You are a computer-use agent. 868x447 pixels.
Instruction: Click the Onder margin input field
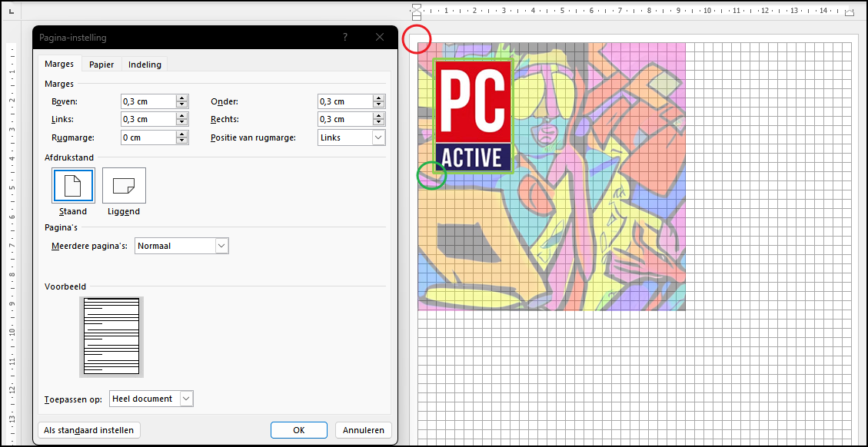(345, 101)
